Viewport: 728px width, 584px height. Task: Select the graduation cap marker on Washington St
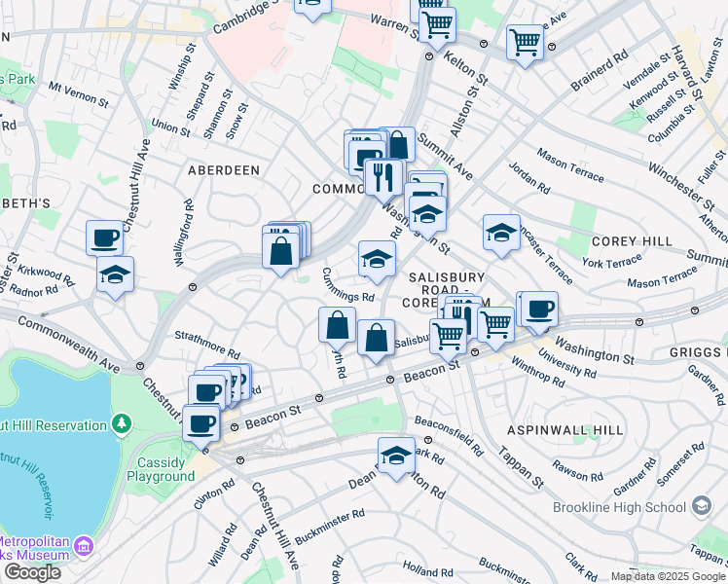(x=427, y=214)
